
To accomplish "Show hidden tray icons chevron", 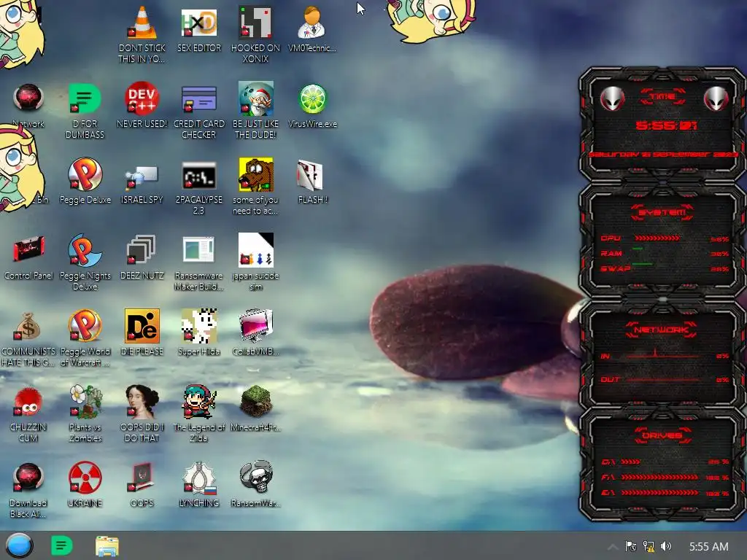I will click(613, 547).
